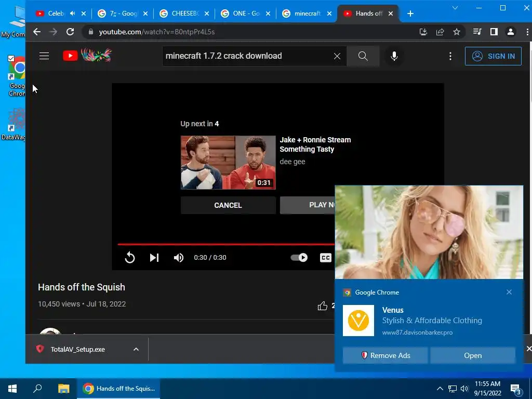Open File Explorer from taskbar

coord(63,389)
